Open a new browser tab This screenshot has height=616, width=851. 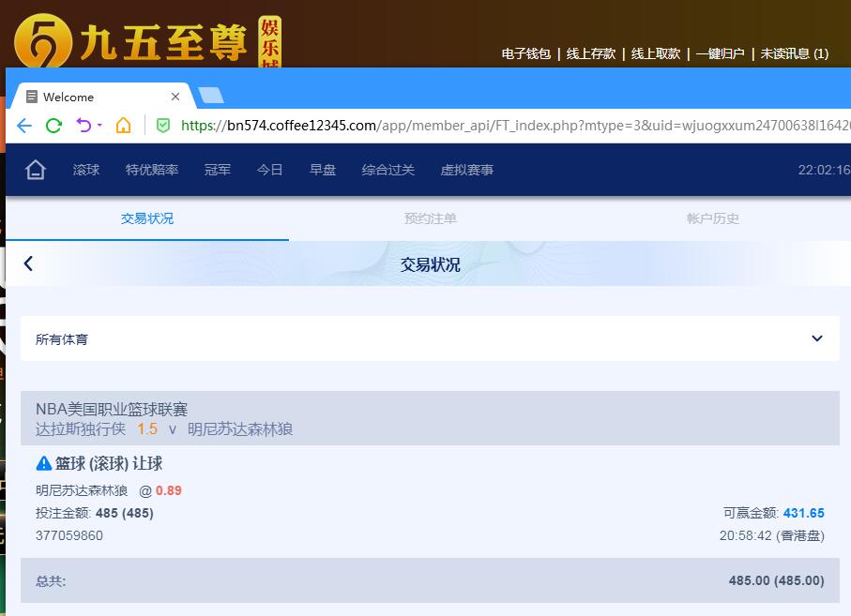point(210,96)
